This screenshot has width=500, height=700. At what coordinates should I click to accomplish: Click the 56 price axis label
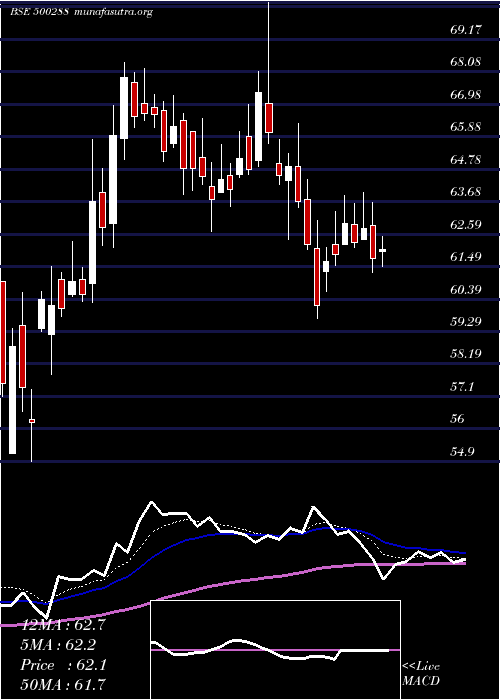(x=458, y=419)
